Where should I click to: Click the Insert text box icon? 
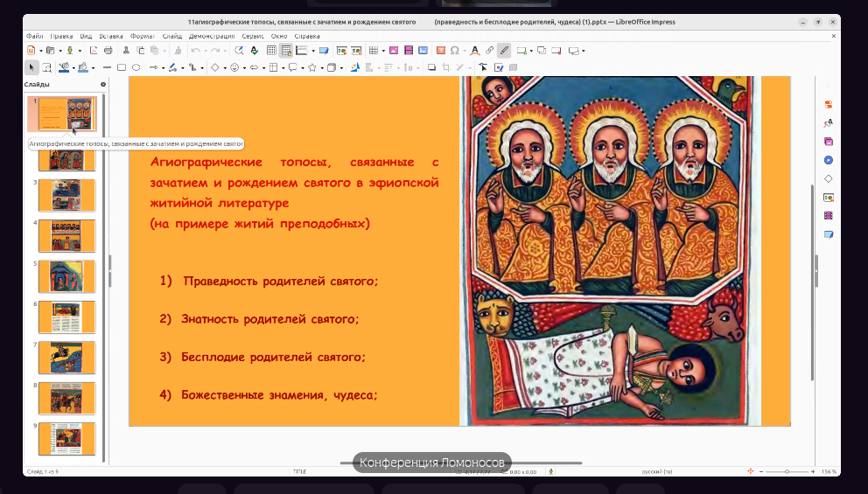441,51
